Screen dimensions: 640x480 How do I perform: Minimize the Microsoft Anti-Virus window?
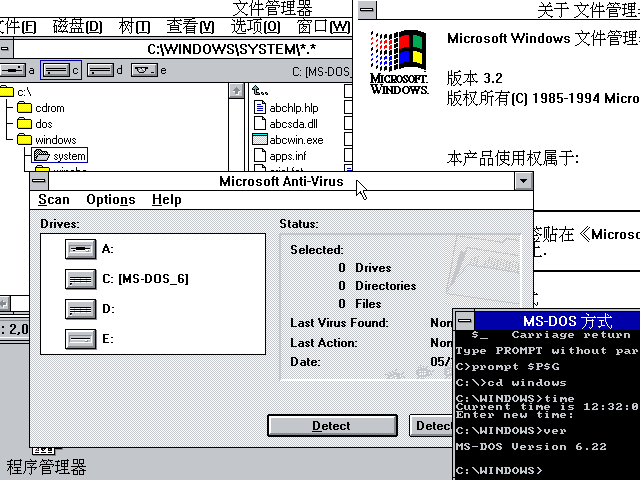click(523, 181)
